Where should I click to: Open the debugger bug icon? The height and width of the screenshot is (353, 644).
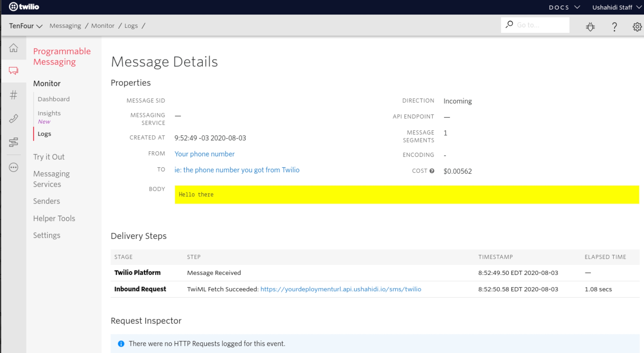590,27
